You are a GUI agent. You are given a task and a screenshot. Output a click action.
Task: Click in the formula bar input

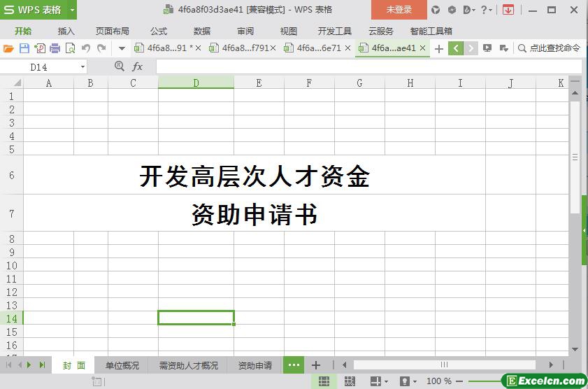(368, 66)
